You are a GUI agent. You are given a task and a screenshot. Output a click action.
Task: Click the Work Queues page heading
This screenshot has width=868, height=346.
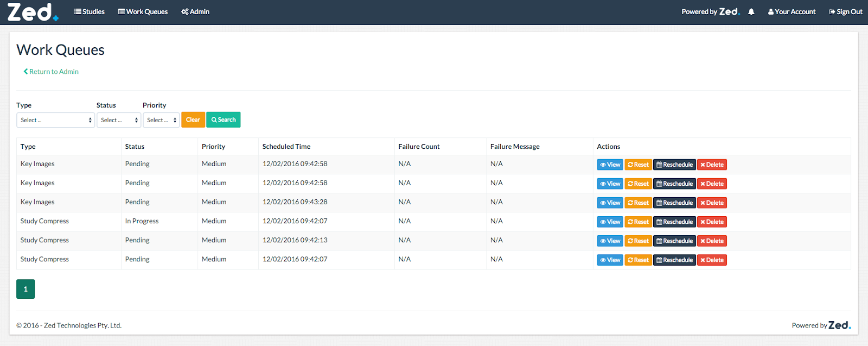pos(60,50)
